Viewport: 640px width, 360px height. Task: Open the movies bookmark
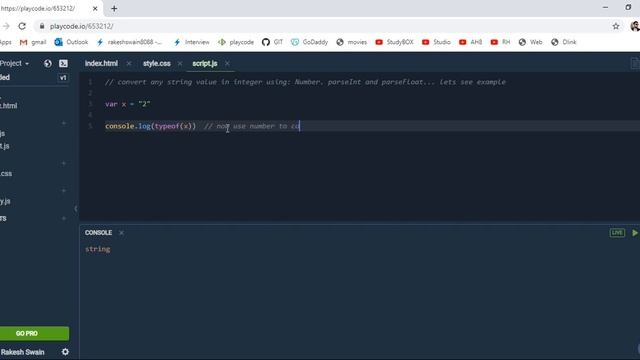coord(351,42)
